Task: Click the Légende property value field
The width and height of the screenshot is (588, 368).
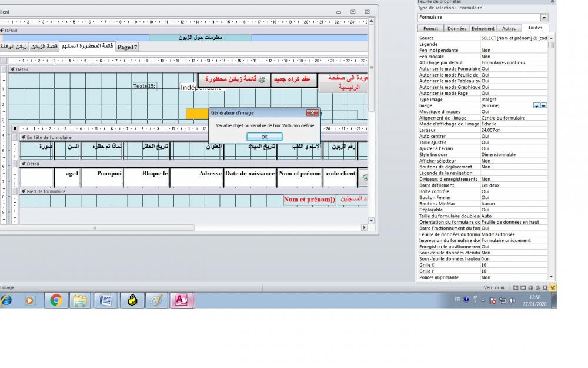Action: point(514,44)
